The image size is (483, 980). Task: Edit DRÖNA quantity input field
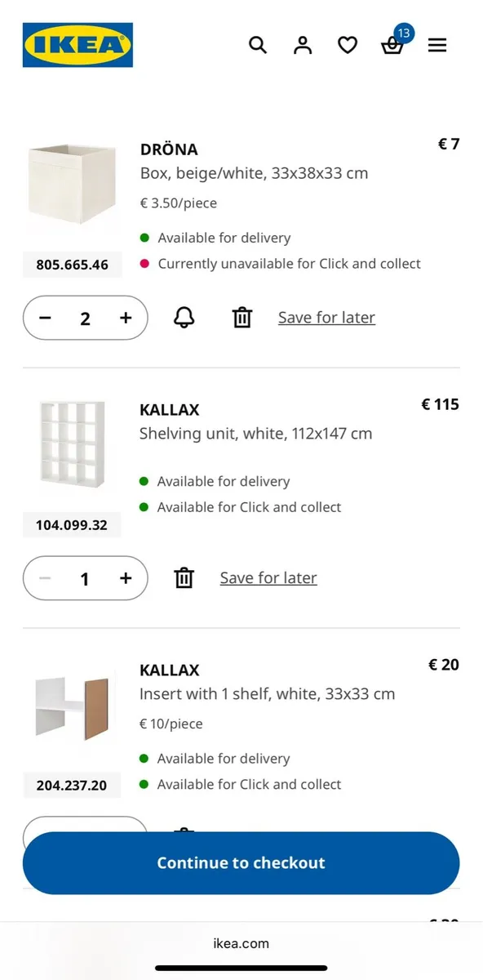pyautogui.click(x=85, y=318)
